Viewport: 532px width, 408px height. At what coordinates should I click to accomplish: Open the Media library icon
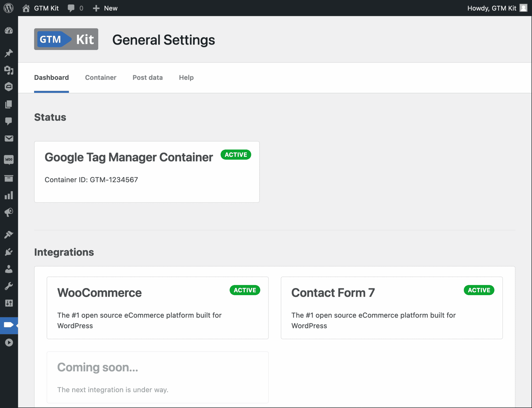coord(9,70)
